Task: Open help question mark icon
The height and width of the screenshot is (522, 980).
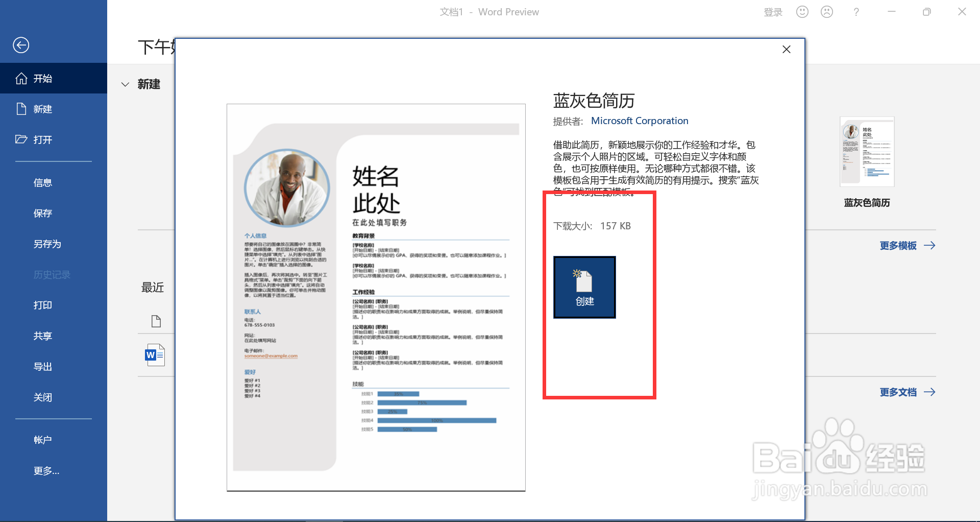Action: [x=856, y=12]
